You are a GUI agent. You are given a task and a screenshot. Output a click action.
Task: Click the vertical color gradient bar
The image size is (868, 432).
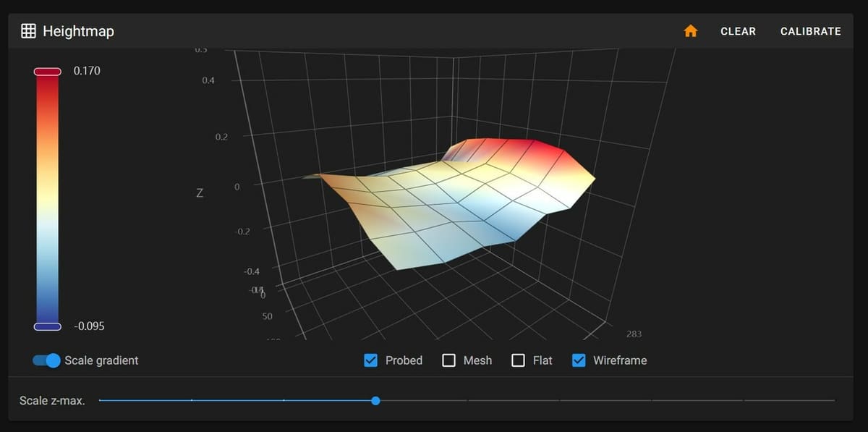pyautogui.click(x=47, y=199)
